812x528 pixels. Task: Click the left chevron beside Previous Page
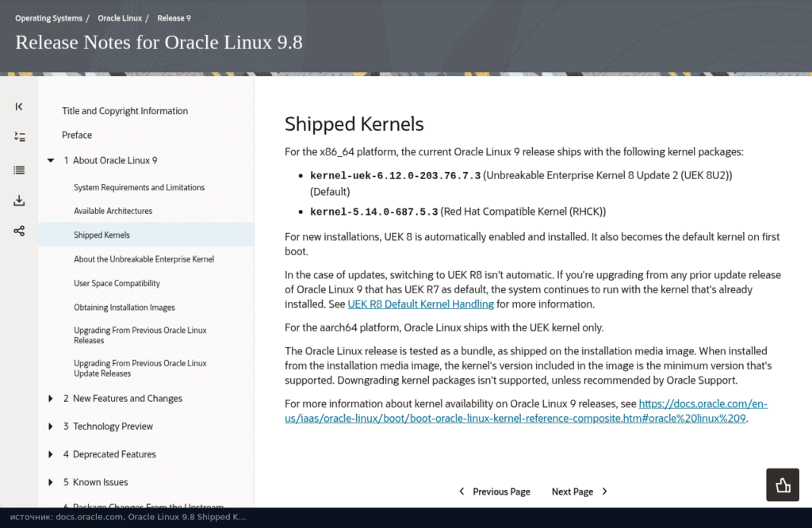[462, 492]
